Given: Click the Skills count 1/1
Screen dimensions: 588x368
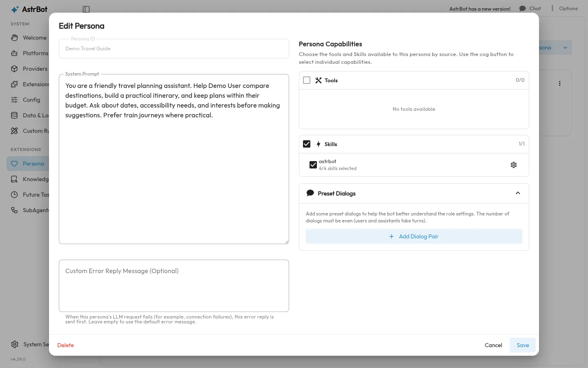Looking at the screenshot, I should pos(522,144).
